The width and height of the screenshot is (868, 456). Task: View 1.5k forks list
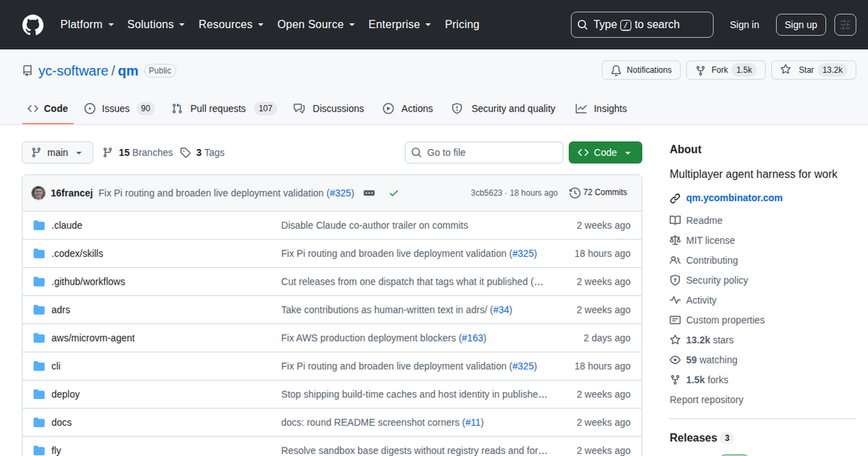699,380
